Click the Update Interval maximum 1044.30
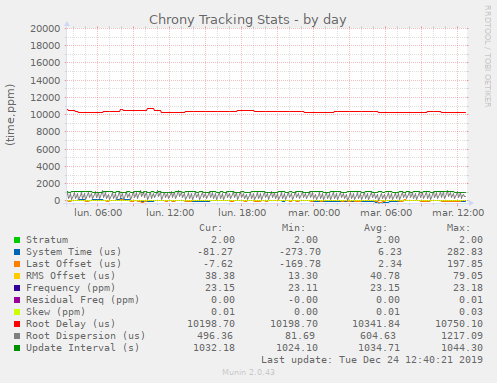Image resolution: width=497 pixels, height=383 pixels. click(x=462, y=348)
